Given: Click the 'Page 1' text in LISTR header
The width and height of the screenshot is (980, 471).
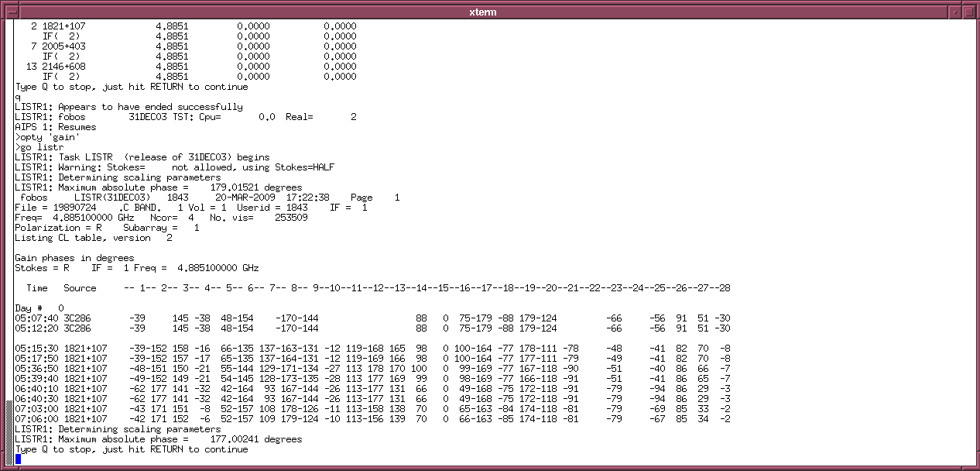Looking at the screenshot, I should pyautogui.click(x=375, y=198).
